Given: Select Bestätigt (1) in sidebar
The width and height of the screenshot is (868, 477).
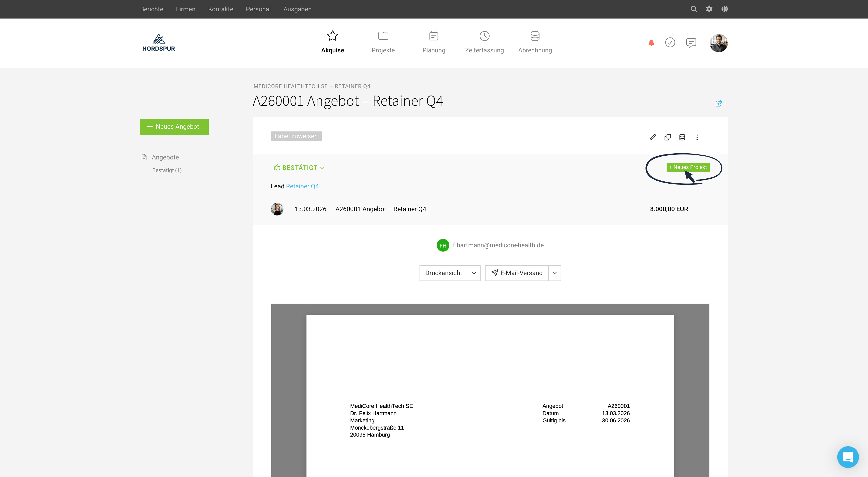Looking at the screenshot, I should coord(167,170).
